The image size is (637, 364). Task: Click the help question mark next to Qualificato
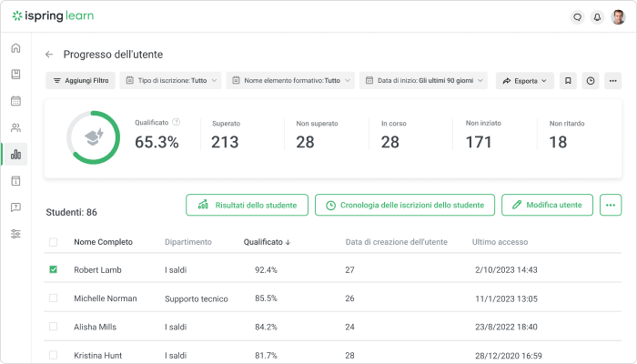coord(176,122)
